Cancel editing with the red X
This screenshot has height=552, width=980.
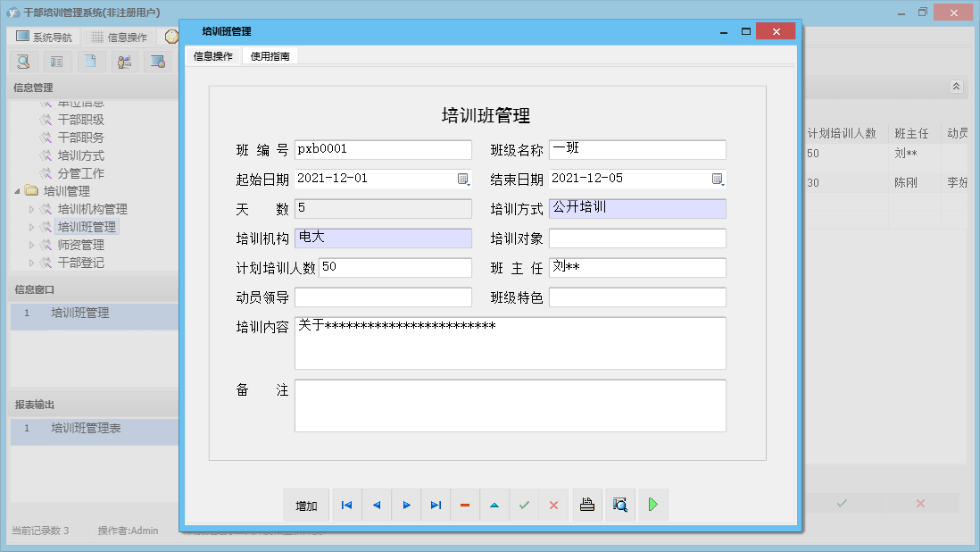click(553, 505)
